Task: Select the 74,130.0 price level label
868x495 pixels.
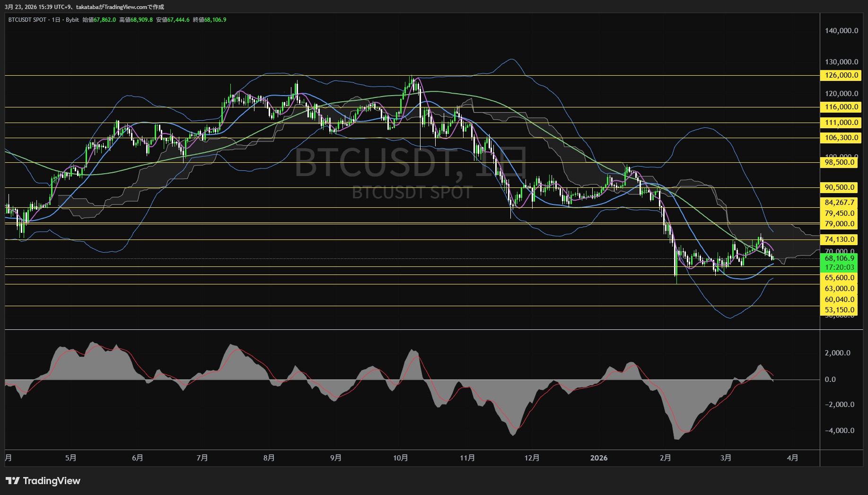Action: tap(840, 239)
